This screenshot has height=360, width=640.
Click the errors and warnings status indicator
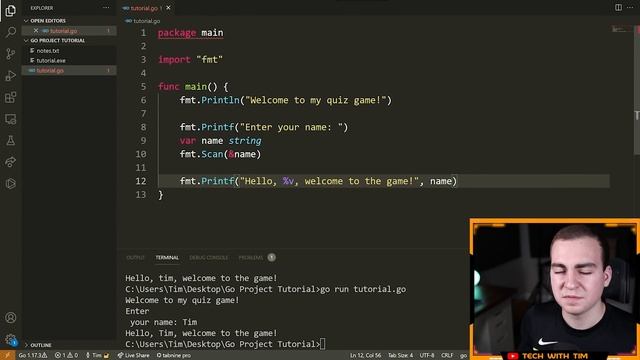[x=66, y=355]
